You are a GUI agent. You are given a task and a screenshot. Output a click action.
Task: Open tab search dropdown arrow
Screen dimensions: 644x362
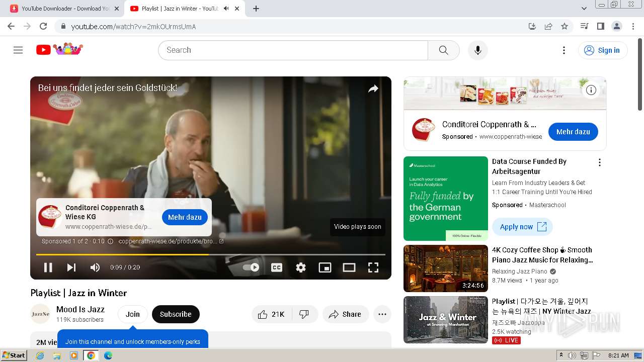(584, 9)
